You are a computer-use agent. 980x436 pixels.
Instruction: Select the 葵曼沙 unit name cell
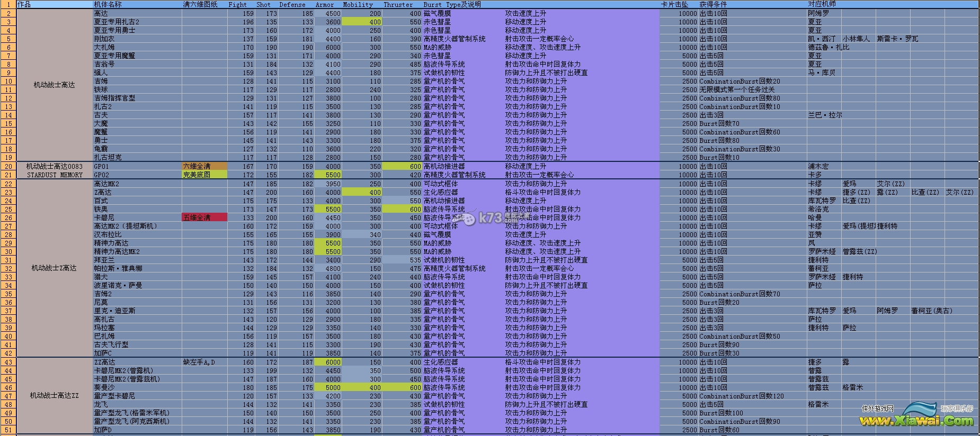137,387
